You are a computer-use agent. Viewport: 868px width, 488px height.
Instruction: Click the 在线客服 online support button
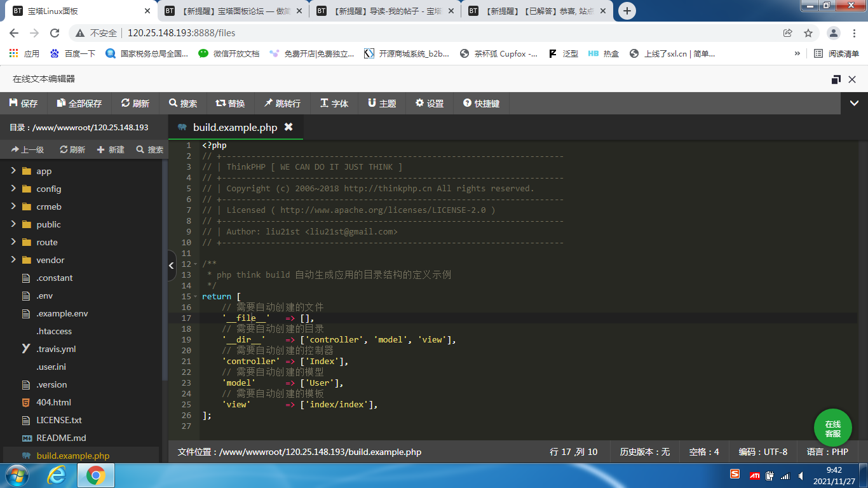tap(832, 428)
